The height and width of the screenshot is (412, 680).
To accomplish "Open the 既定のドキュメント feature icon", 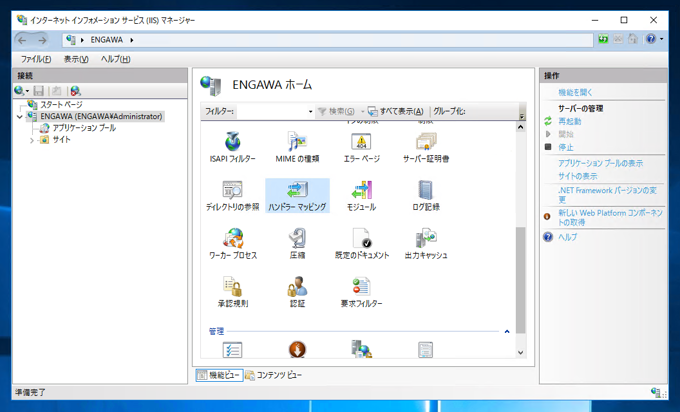I will 362,244.
